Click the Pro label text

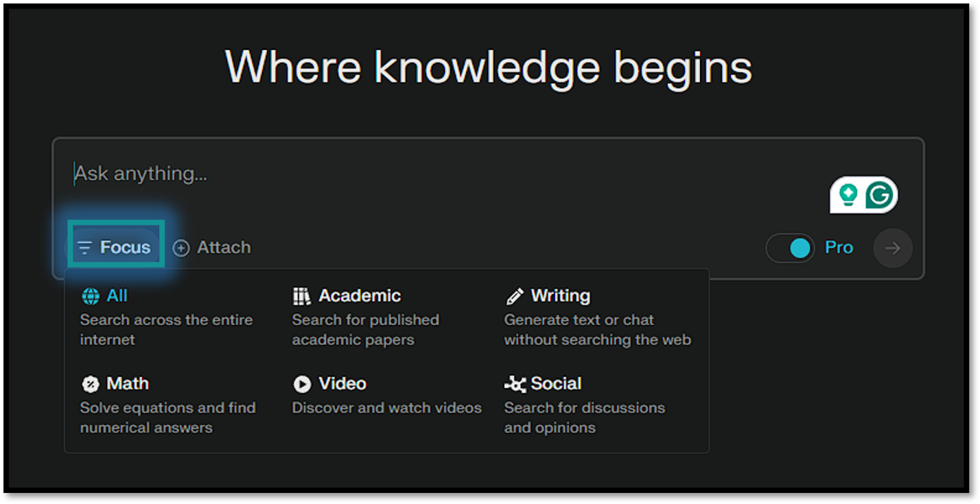click(x=839, y=247)
